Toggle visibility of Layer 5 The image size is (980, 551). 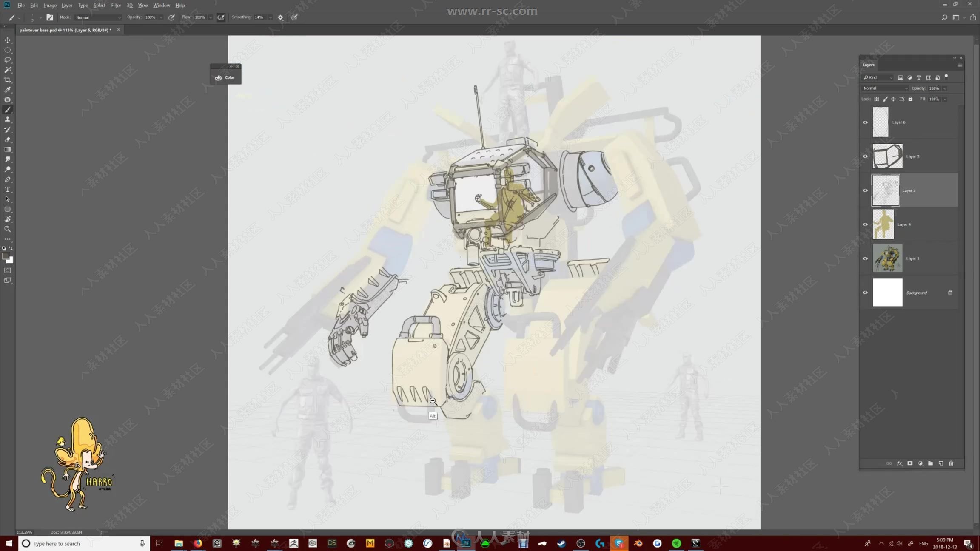pyautogui.click(x=865, y=190)
